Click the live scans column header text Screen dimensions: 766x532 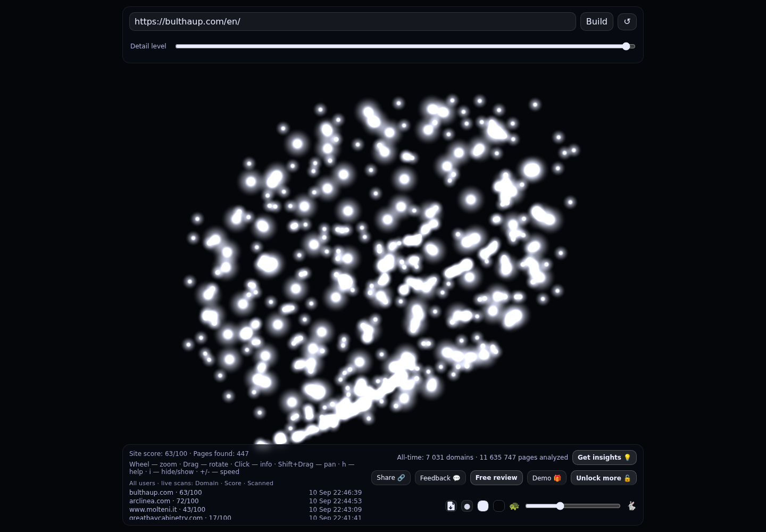click(x=201, y=483)
